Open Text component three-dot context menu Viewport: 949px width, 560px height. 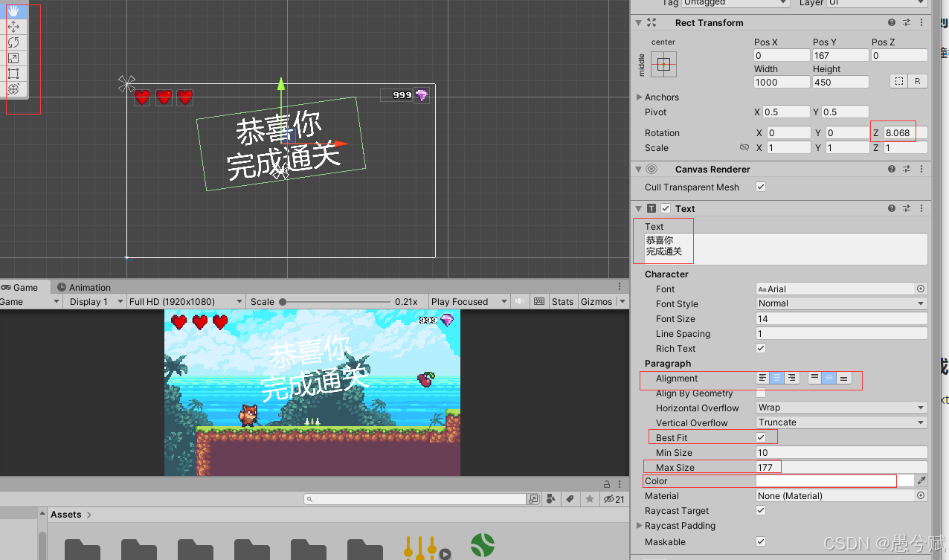[921, 209]
